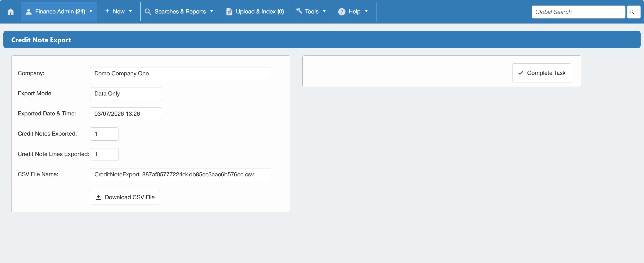644x263 pixels.
Task: Open the Searches & Reports menu
Action: [x=180, y=12]
